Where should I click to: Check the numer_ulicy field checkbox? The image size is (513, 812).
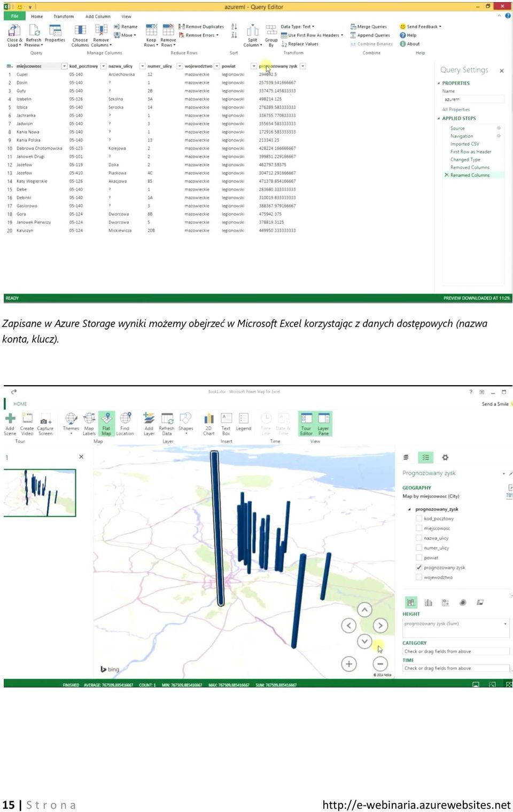(x=419, y=548)
